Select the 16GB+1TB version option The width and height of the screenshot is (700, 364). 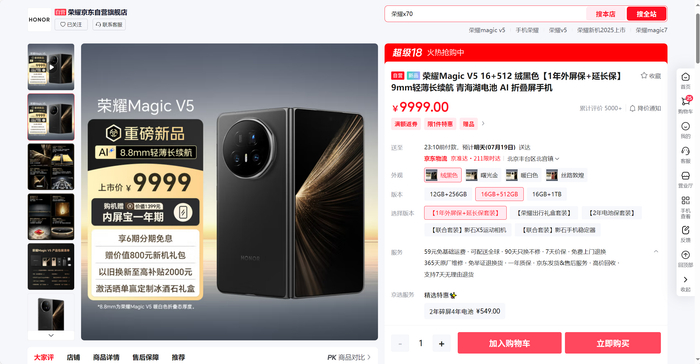pos(546,194)
